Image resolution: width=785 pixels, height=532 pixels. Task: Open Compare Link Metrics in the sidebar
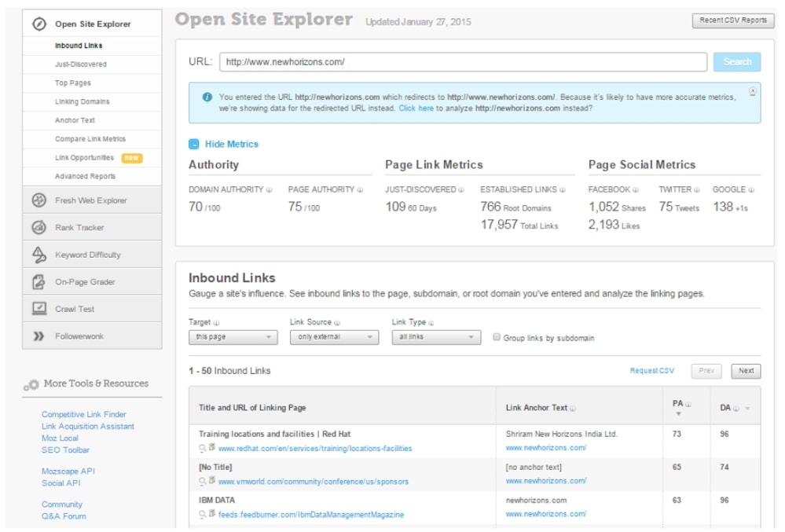(90, 138)
